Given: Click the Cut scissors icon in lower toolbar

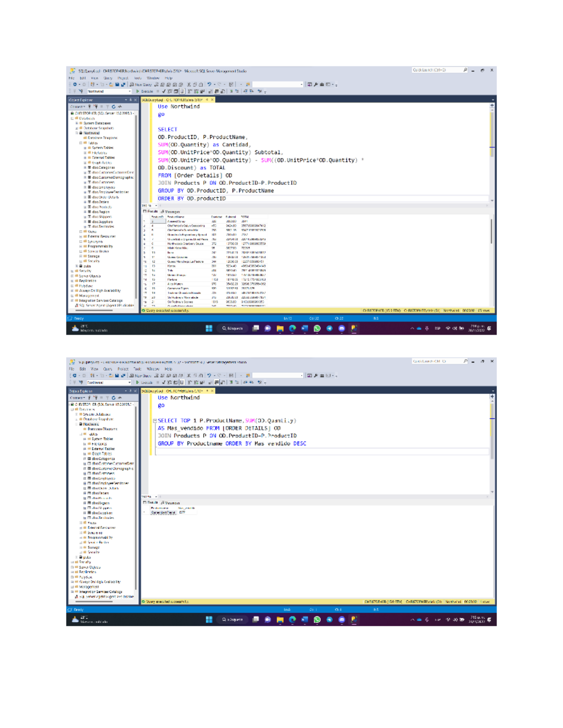Looking at the screenshot, I should (x=189, y=375).
